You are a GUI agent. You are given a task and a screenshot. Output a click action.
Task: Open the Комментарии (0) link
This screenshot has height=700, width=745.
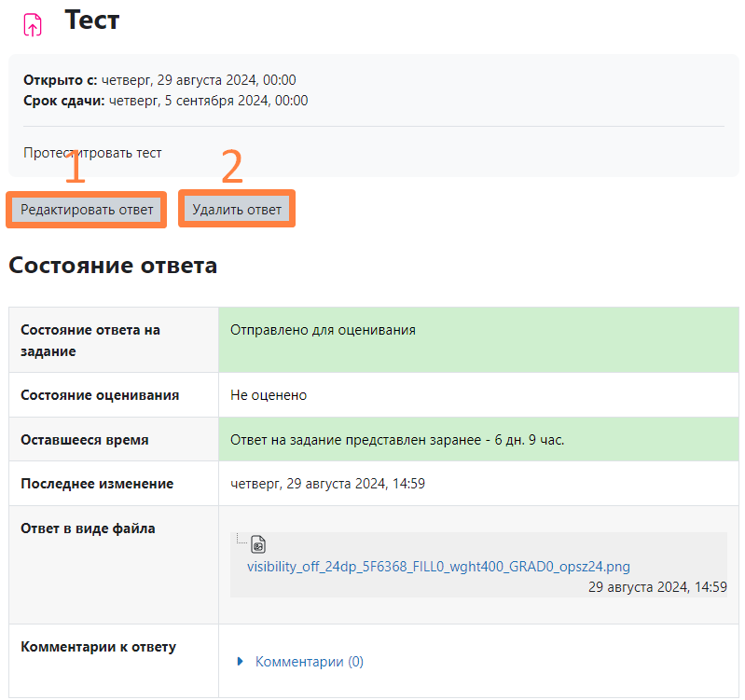(x=310, y=662)
